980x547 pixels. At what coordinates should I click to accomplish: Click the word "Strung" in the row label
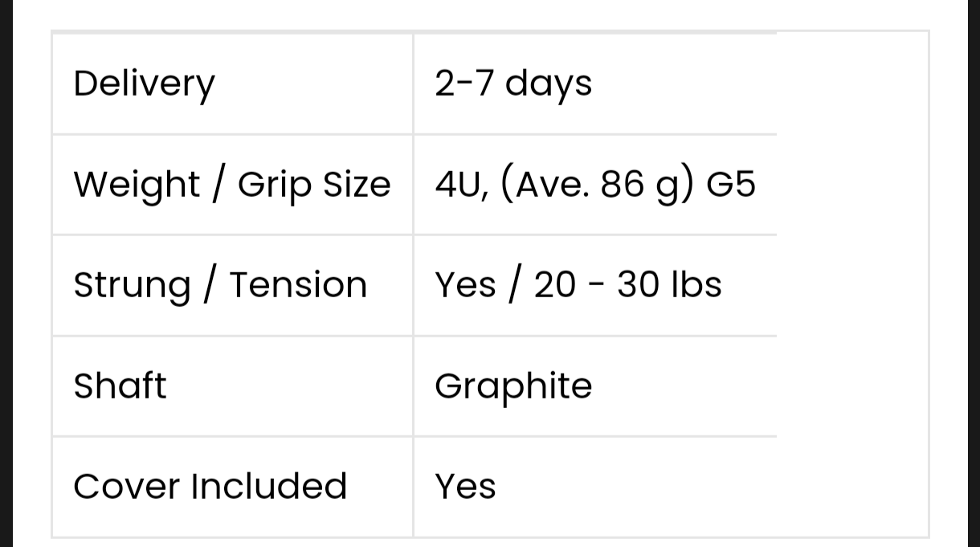tap(132, 285)
